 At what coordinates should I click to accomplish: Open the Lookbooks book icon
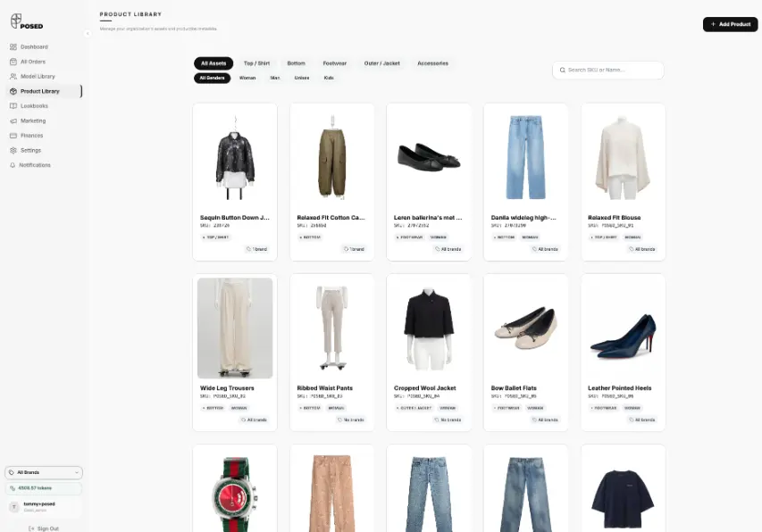click(13, 106)
